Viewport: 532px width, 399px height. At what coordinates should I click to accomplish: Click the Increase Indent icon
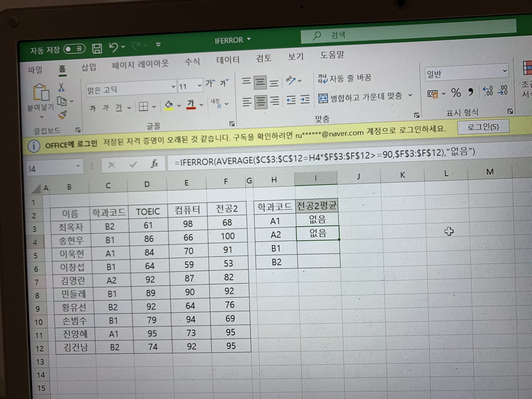pyautogui.click(x=305, y=100)
